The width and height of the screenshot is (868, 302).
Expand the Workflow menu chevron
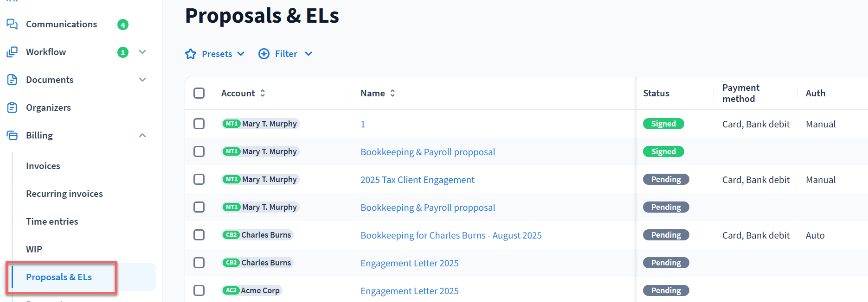tap(142, 52)
